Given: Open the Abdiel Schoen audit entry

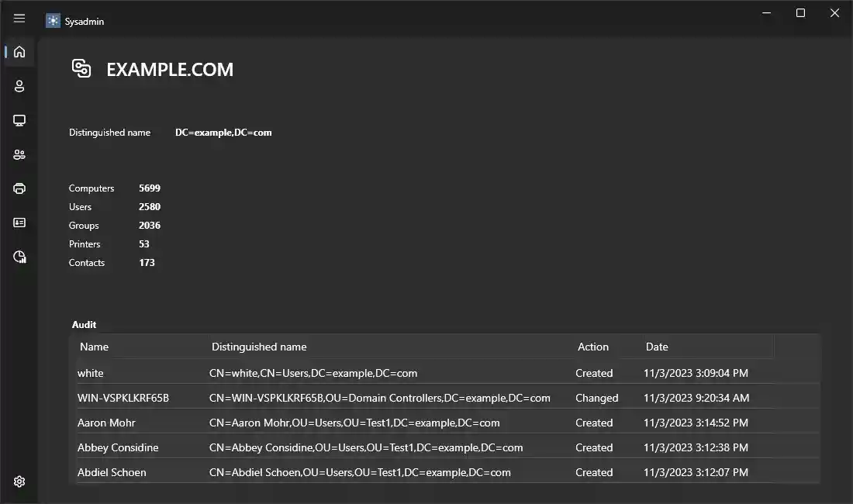Looking at the screenshot, I should pos(310,472).
